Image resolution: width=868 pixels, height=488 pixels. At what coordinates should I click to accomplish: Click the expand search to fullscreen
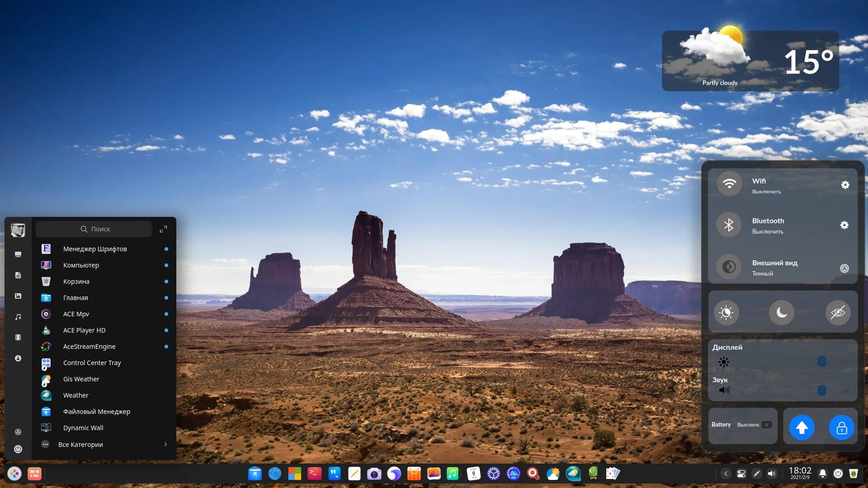tap(164, 229)
